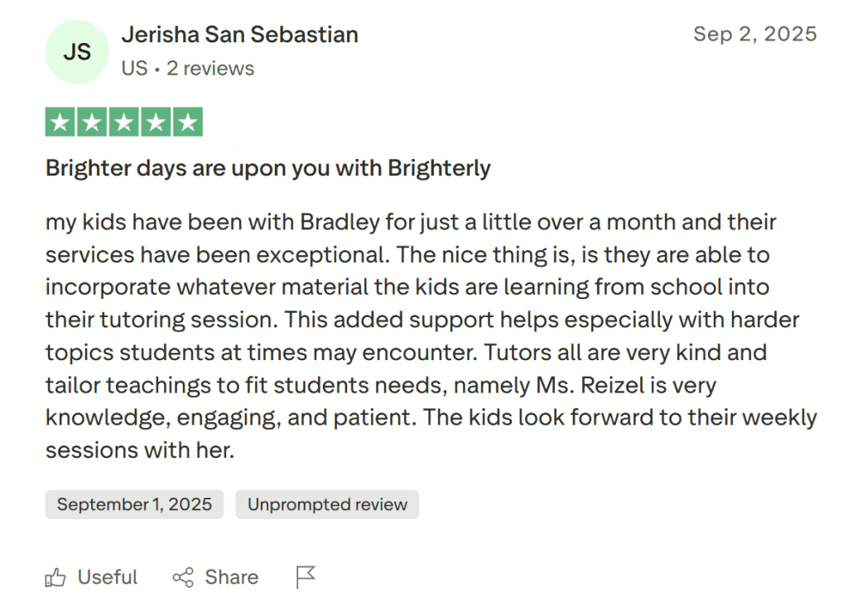Click the JS avatar circle

coord(77,51)
